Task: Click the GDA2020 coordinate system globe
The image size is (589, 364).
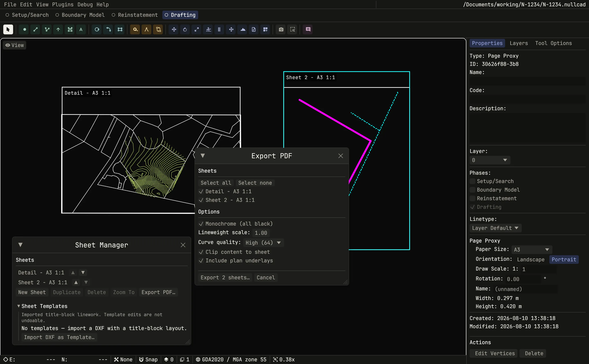Action: [231, 360]
